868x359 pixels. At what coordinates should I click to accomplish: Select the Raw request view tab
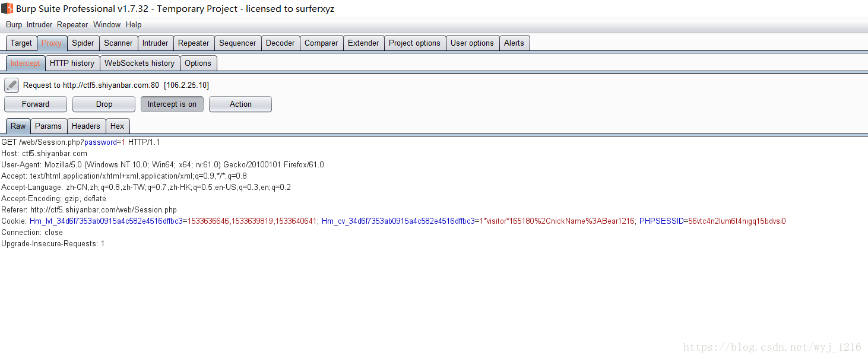[x=18, y=126]
